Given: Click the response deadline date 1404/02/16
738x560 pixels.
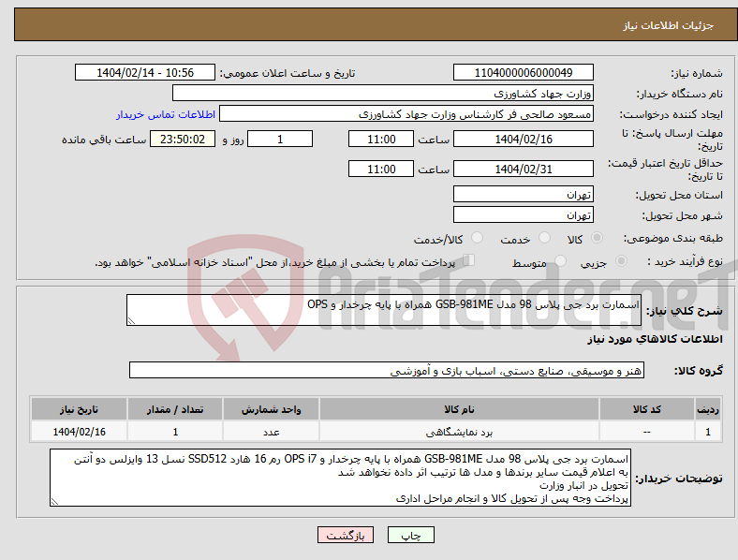Looking at the screenshot, I should pos(523,140).
